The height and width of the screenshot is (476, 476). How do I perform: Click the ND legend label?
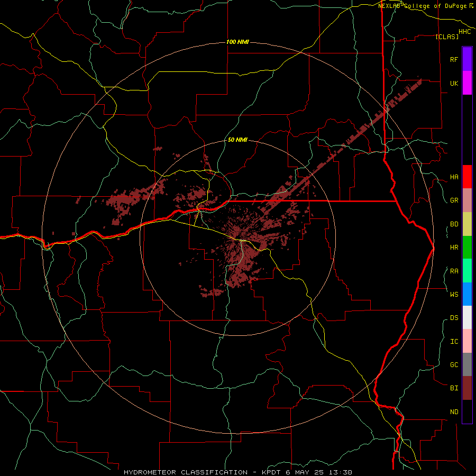454,412
